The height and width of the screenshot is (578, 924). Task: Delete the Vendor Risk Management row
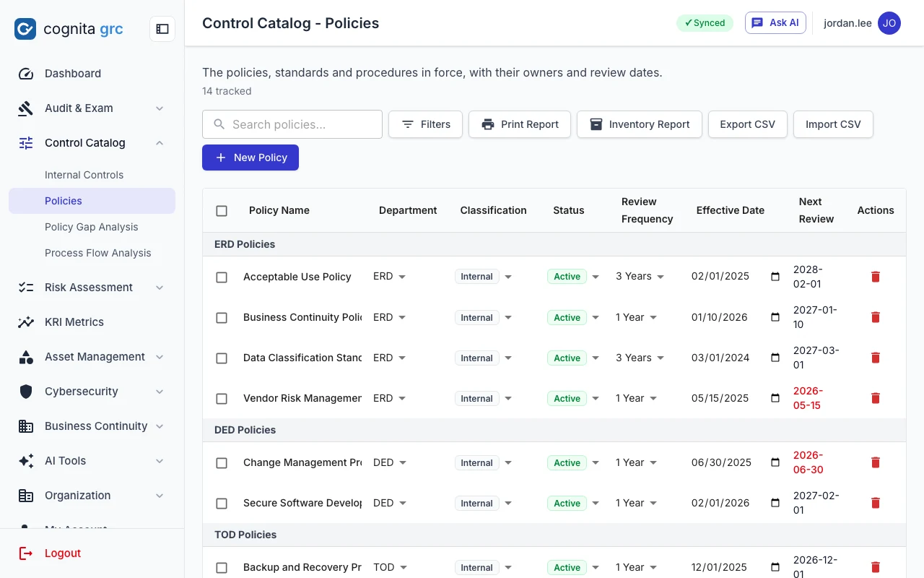[876, 398]
